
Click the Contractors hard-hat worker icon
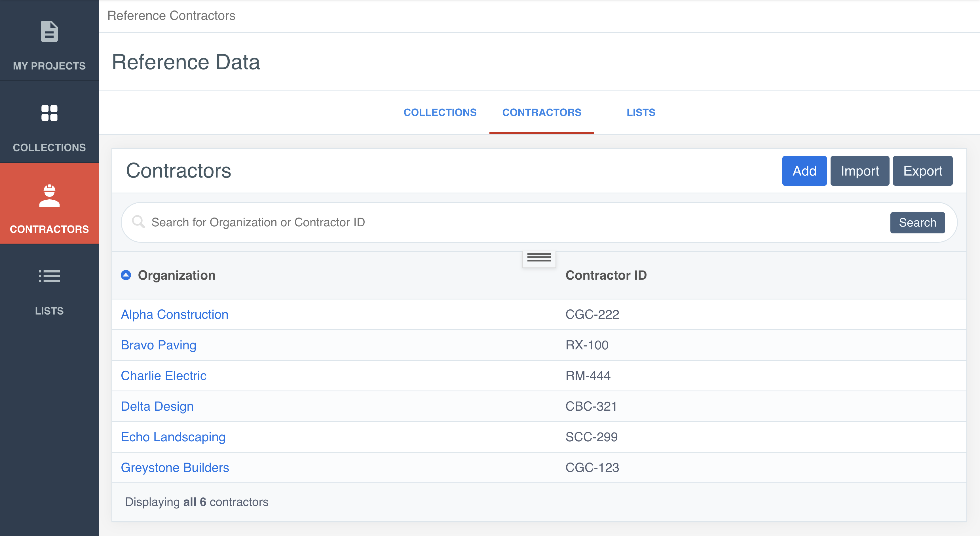[49, 195]
